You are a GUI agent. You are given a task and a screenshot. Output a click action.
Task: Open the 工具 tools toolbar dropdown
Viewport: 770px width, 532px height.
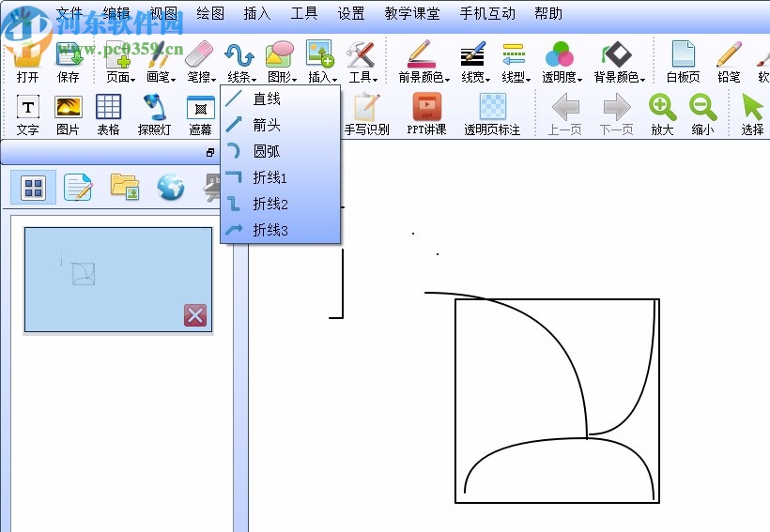tap(362, 62)
